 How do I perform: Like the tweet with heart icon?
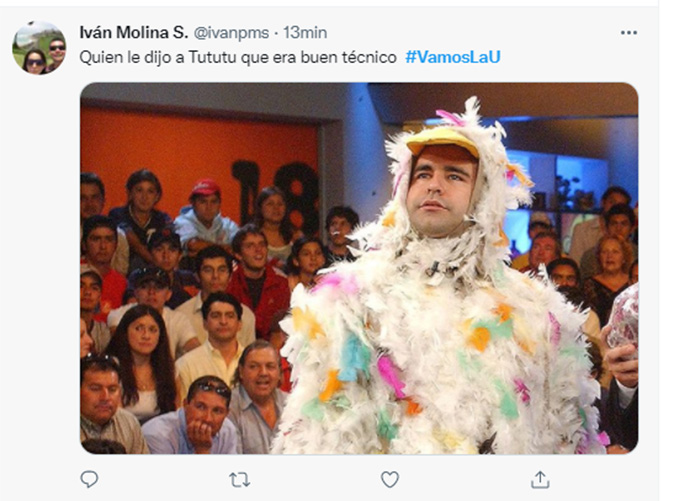390,480
